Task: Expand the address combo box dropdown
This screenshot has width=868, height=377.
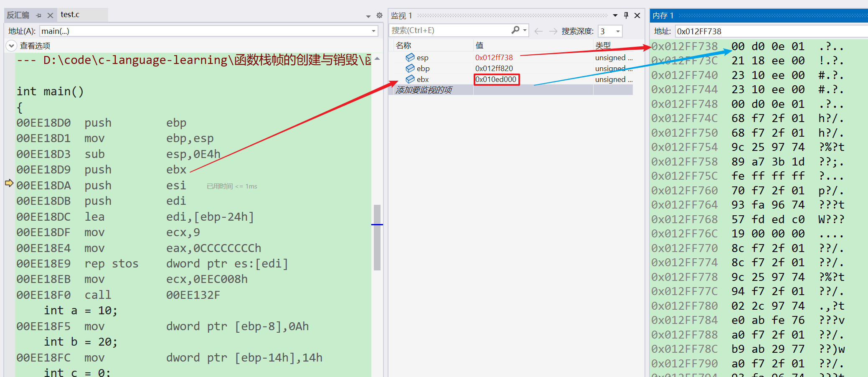Action: (373, 31)
